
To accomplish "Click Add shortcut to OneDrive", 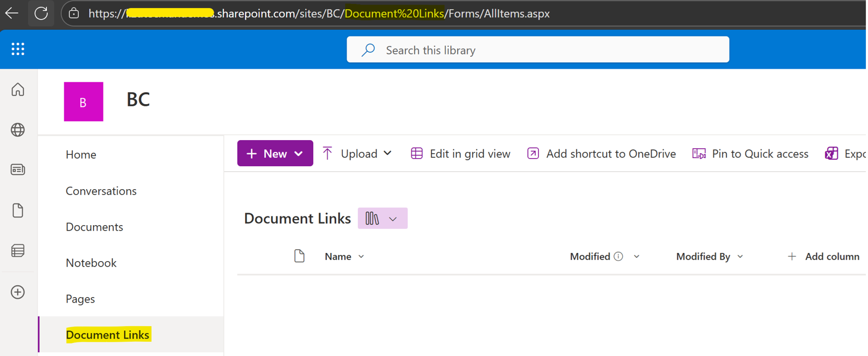I will click(x=602, y=154).
